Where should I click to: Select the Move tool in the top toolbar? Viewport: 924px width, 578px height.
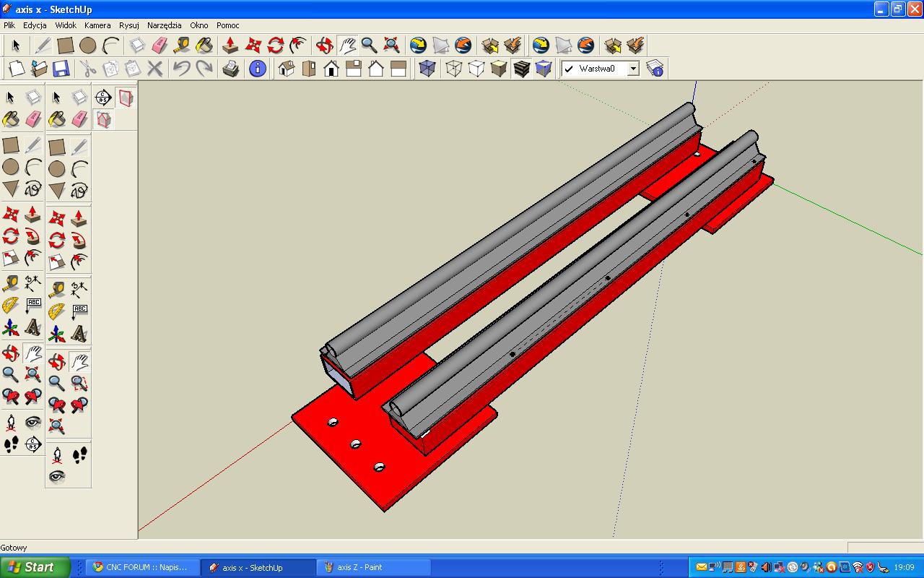253,46
